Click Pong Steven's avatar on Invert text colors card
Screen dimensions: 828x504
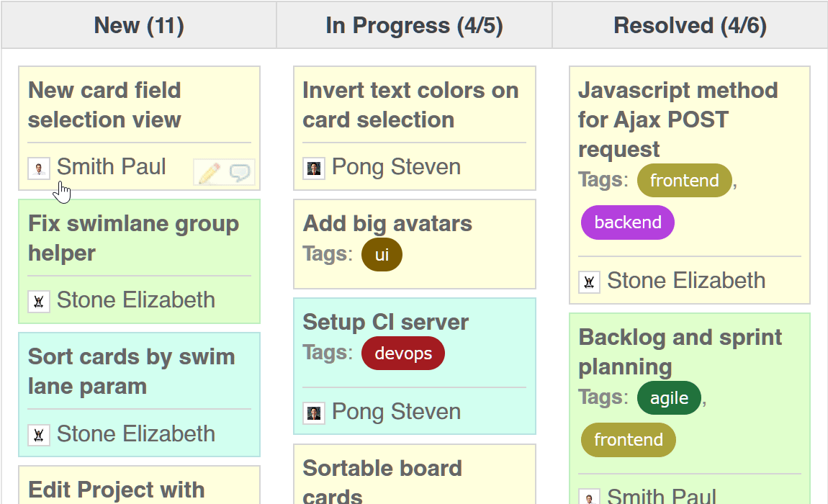tap(314, 168)
